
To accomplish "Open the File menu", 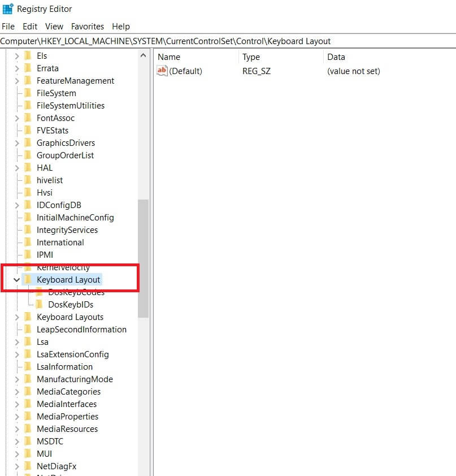I will click(8, 27).
